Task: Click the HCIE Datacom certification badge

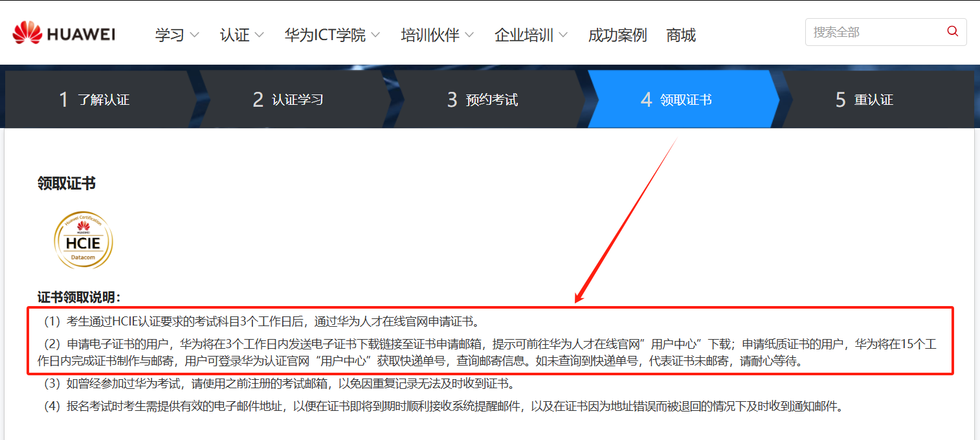Action: click(x=84, y=240)
